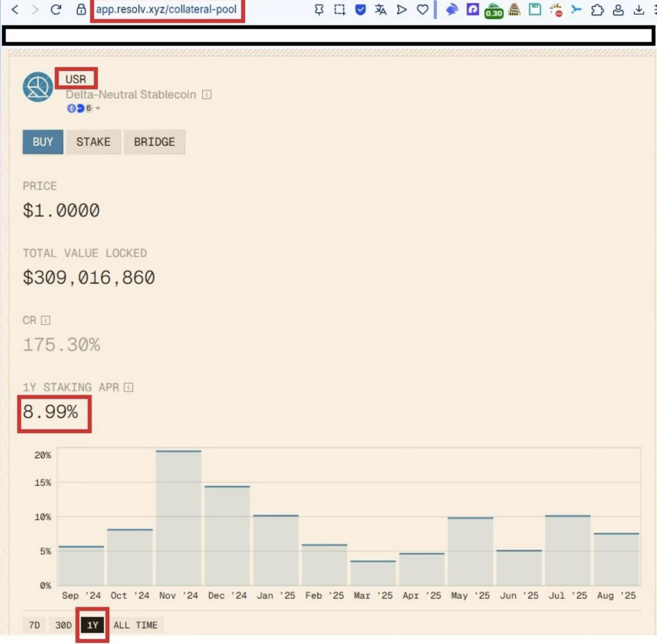Switch chart range to 30D

tap(63, 625)
